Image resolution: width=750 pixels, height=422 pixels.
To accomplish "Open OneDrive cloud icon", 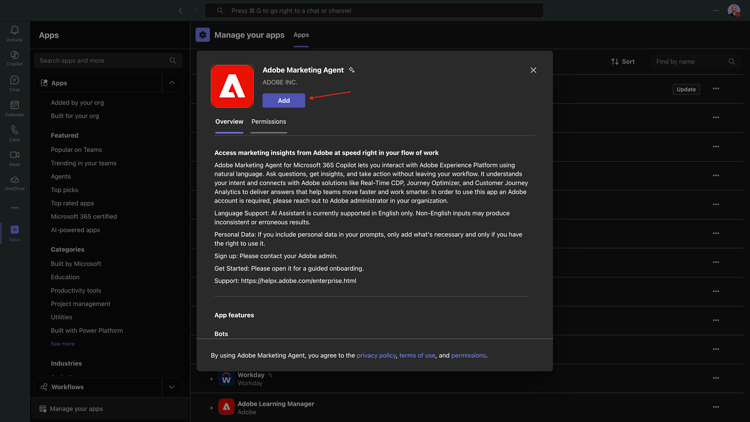I will point(15,180).
